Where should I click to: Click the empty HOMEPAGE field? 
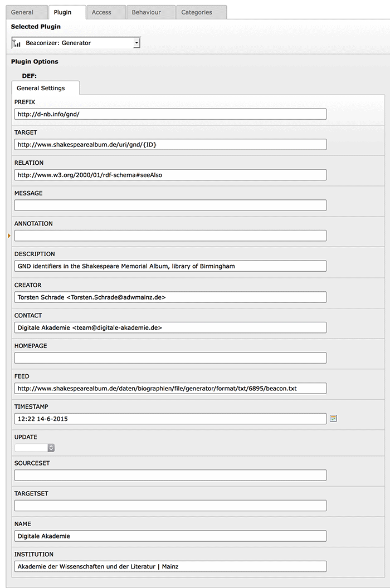(x=170, y=357)
